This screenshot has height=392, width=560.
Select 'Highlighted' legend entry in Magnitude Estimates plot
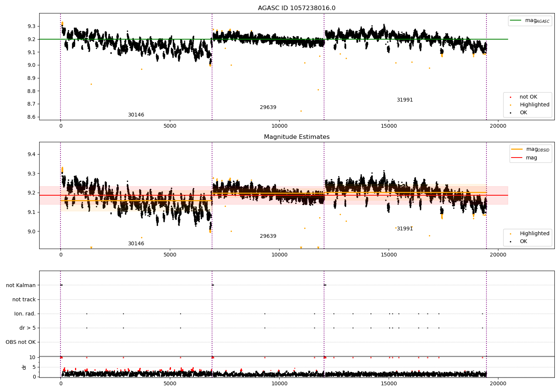[x=535, y=234]
